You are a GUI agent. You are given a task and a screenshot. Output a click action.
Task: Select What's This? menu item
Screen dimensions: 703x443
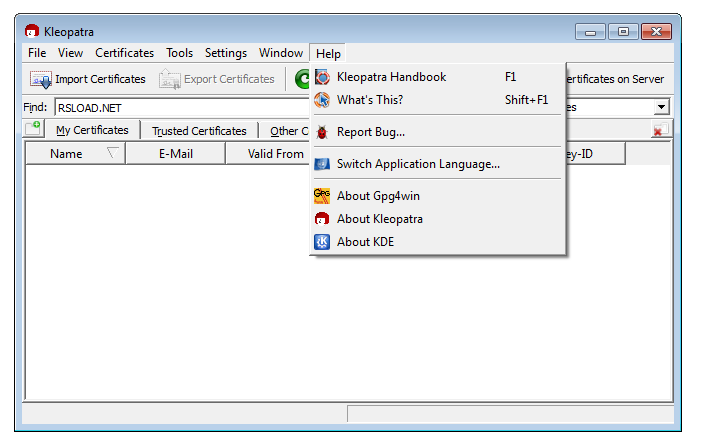tap(437, 100)
